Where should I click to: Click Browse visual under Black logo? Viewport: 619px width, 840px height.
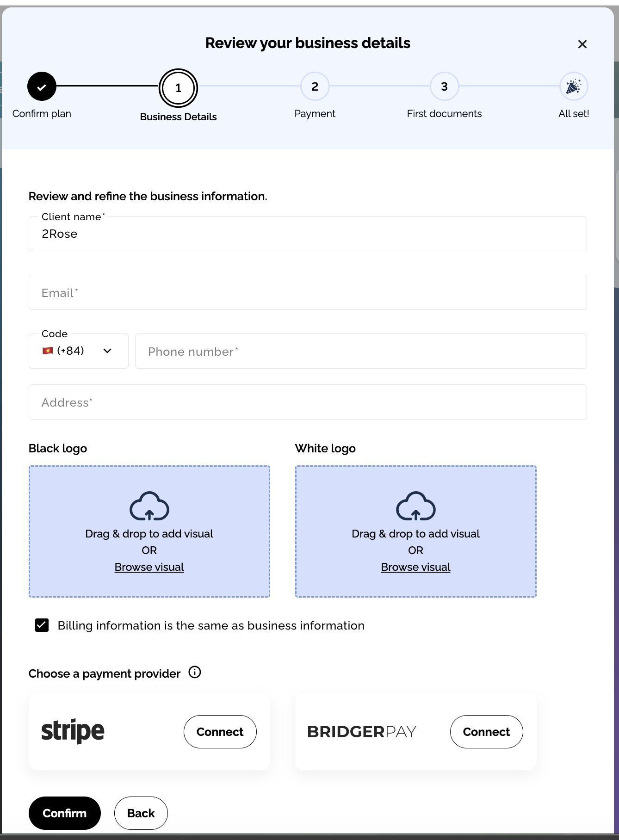point(149,567)
